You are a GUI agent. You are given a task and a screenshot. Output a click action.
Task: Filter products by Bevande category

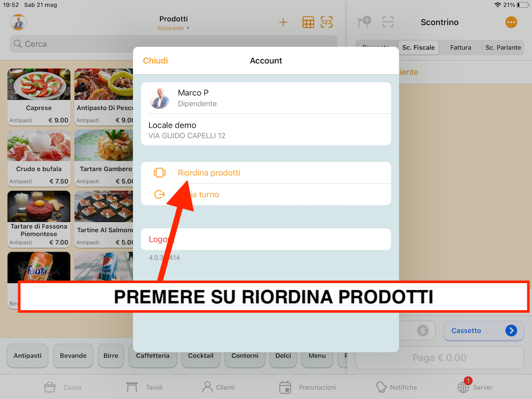[x=73, y=355]
